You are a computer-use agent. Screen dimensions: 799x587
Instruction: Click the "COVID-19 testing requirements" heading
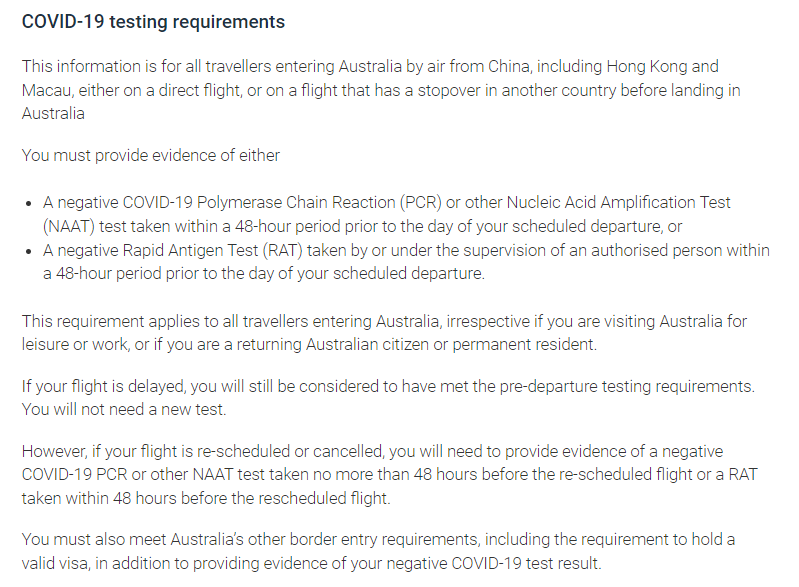coord(153,22)
